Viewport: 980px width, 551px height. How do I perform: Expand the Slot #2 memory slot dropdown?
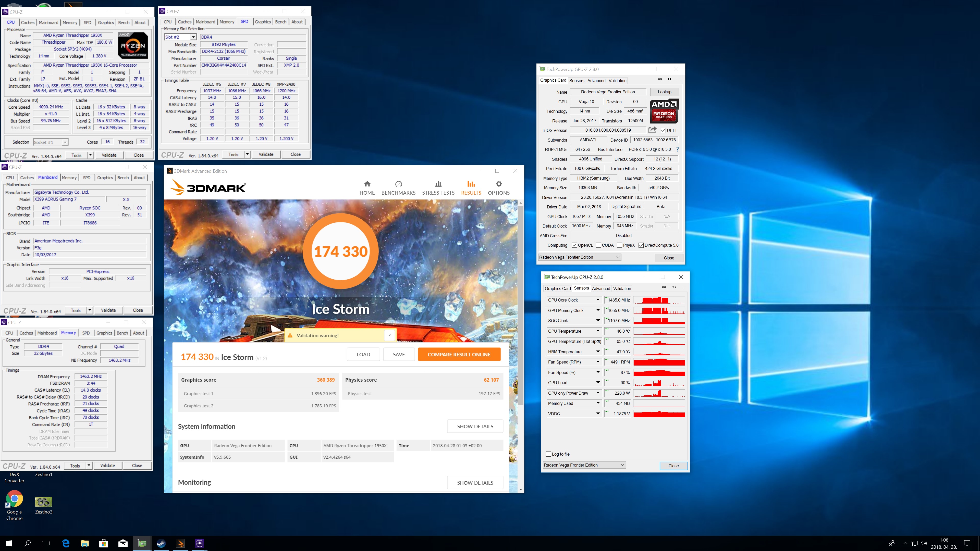(x=193, y=37)
